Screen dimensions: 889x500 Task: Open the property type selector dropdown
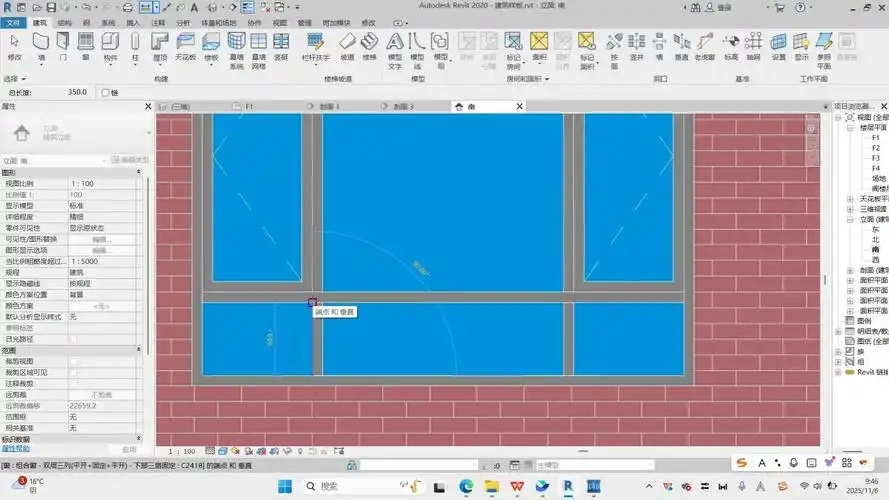(149, 133)
